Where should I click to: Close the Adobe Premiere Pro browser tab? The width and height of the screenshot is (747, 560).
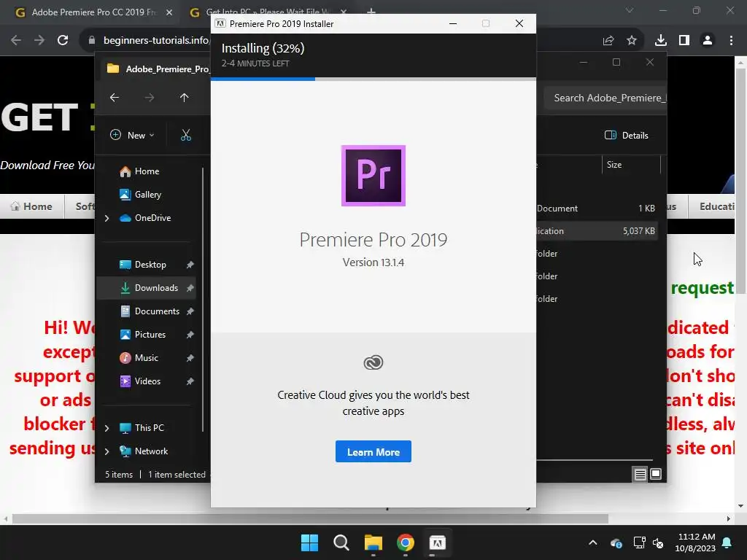[x=169, y=12]
